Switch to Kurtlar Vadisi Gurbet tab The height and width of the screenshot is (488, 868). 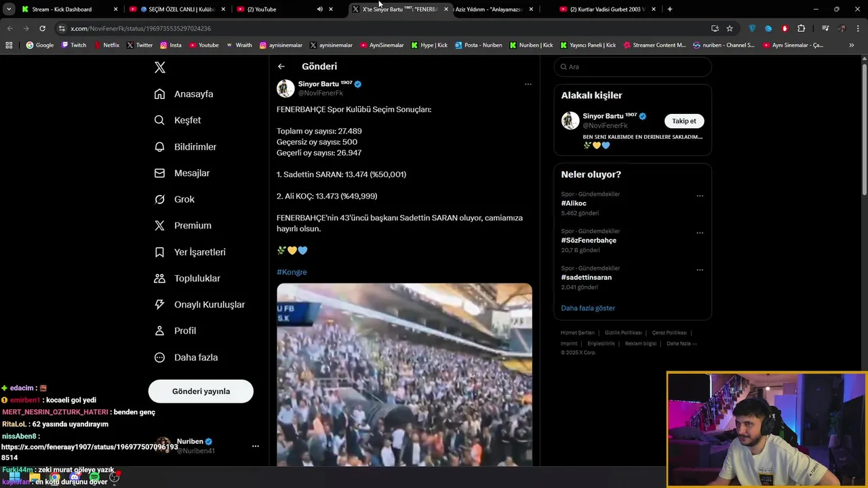[x=607, y=9]
